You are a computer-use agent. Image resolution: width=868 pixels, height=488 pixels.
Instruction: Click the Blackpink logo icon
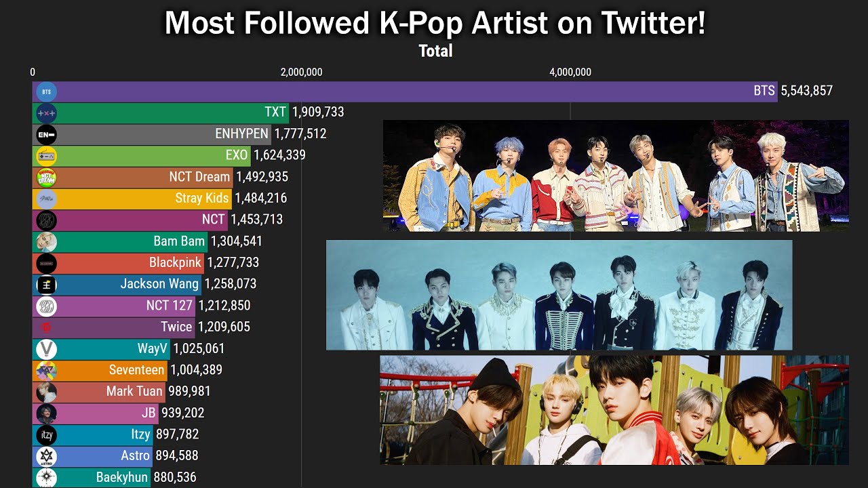[46, 263]
